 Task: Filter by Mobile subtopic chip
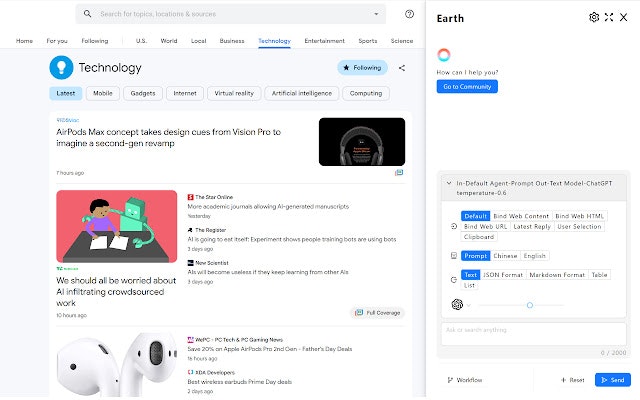click(x=102, y=93)
